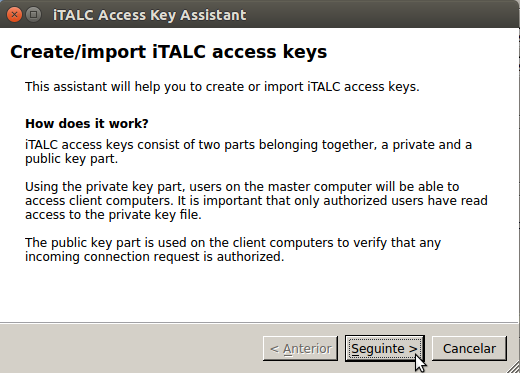Click the greyed-out < Anterior button

(300, 349)
